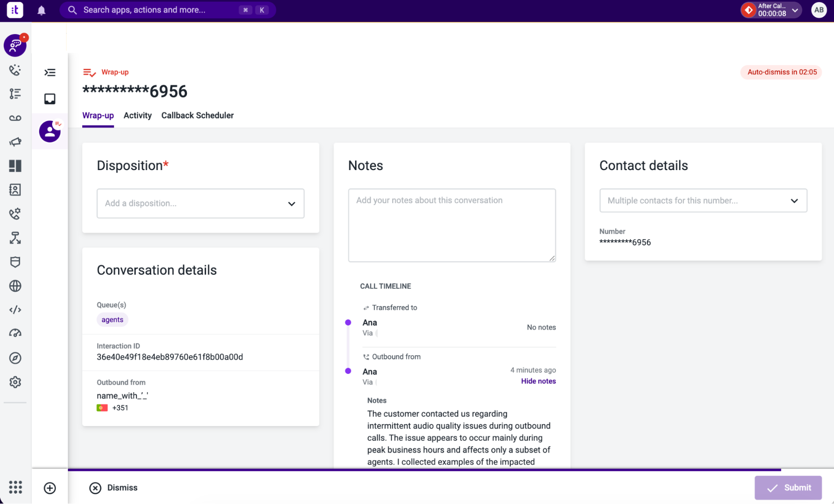
Task: Open the voicemail icon in sidebar
Action: click(x=15, y=118)
